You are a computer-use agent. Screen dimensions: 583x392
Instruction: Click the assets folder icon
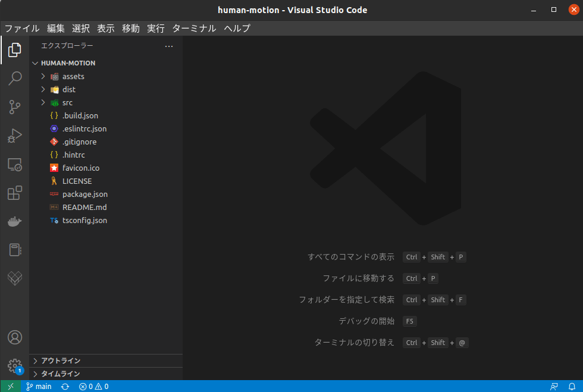pyautogui.click(x=54, y=77)
